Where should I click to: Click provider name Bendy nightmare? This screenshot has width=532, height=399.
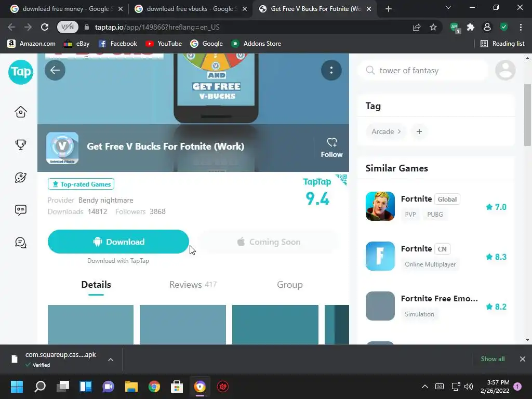coord(106,200)
